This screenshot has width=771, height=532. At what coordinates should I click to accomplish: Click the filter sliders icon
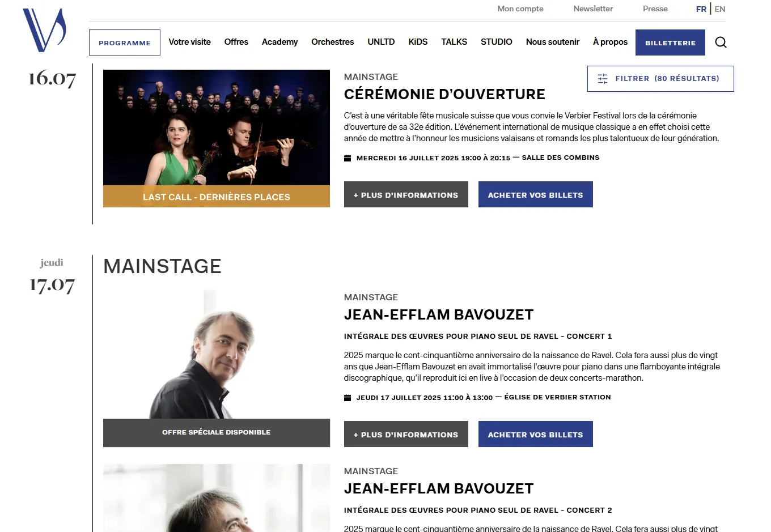coord(603,79)
